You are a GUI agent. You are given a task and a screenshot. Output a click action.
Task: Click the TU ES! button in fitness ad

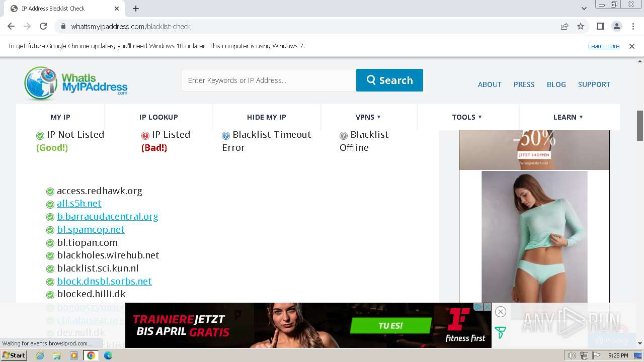(390, 326)
